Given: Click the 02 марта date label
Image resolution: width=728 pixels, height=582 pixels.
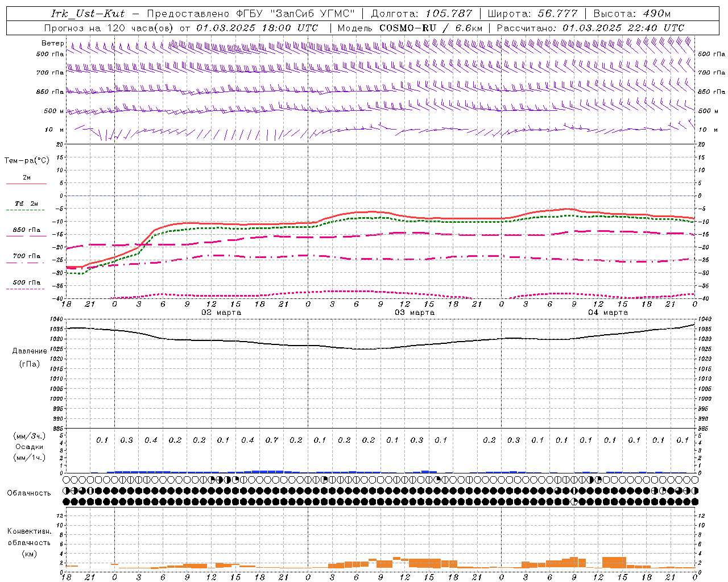Looking at the screenshot, I should pos(221,313).
